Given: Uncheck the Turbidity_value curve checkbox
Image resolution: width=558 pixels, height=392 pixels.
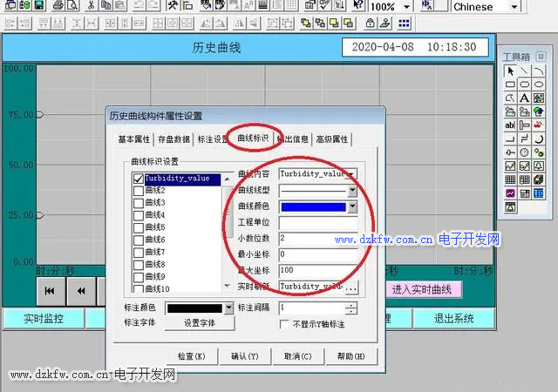Looking at the screenshot, I should tap(138, 179).
